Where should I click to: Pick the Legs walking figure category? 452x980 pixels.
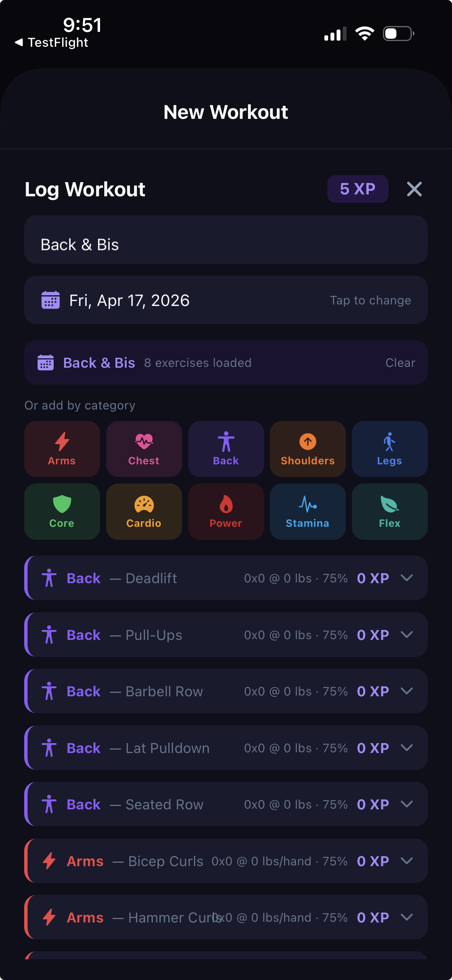[x=390, y=449]
